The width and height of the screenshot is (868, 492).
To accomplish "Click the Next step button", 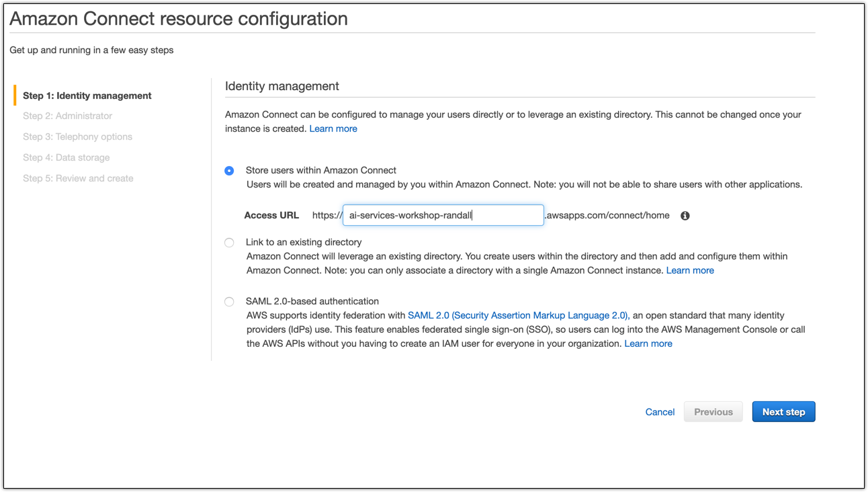I will [x=783, y=412].
